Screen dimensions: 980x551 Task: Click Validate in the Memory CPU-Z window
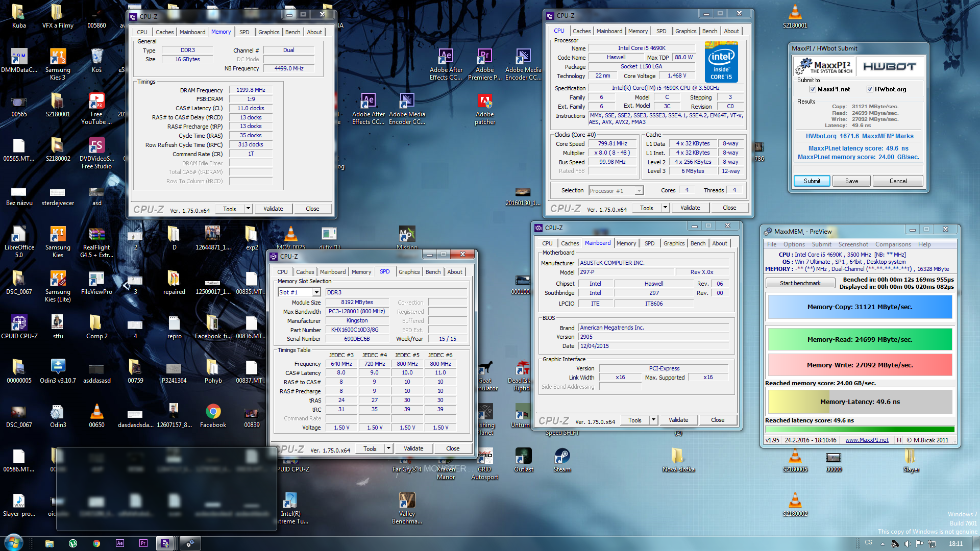[273, 209]
